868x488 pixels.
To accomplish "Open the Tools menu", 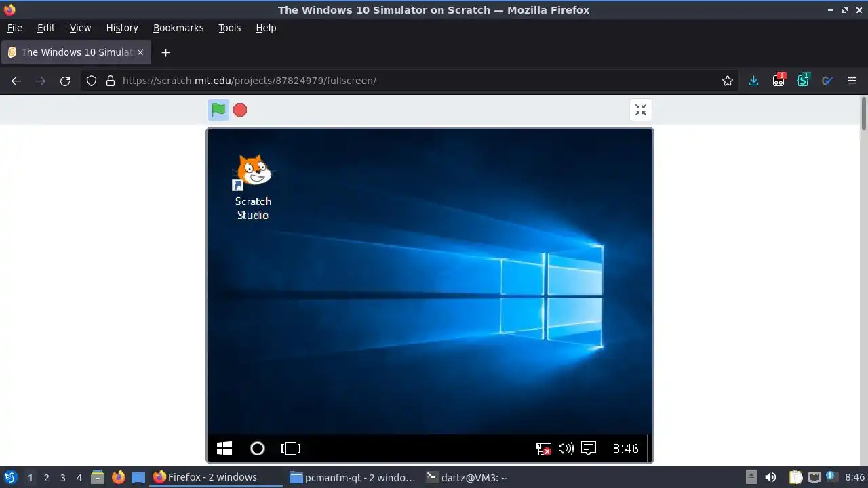I will (x=229, y=28).
